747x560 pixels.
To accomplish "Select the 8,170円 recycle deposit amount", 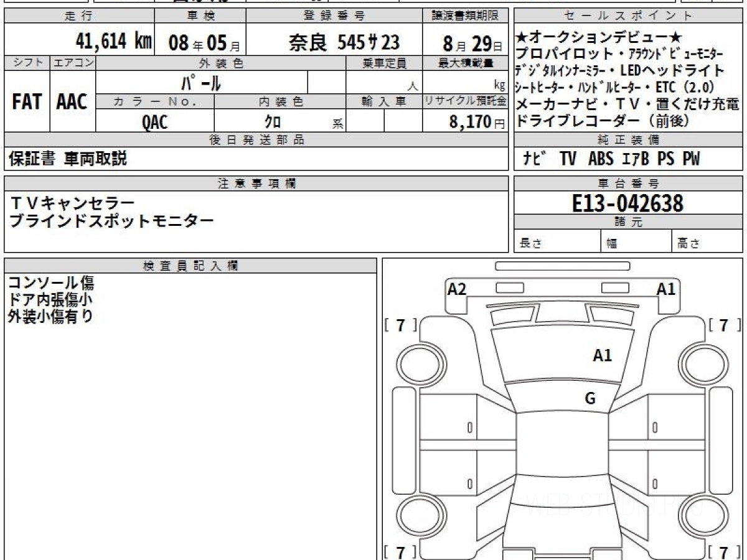I will pos(477,122).
